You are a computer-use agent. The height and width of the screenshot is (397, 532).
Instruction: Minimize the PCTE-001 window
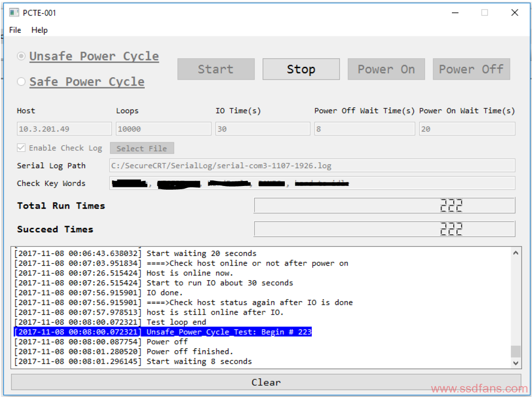[456, 13]
